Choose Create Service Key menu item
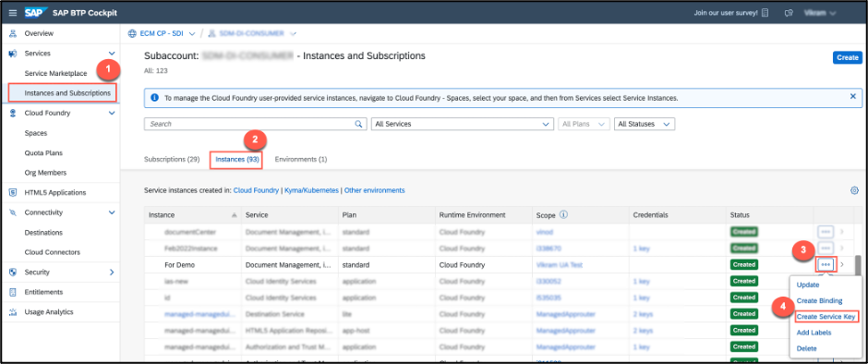The height and width of the screenshot is (364, 868). [x=826, y=317]
